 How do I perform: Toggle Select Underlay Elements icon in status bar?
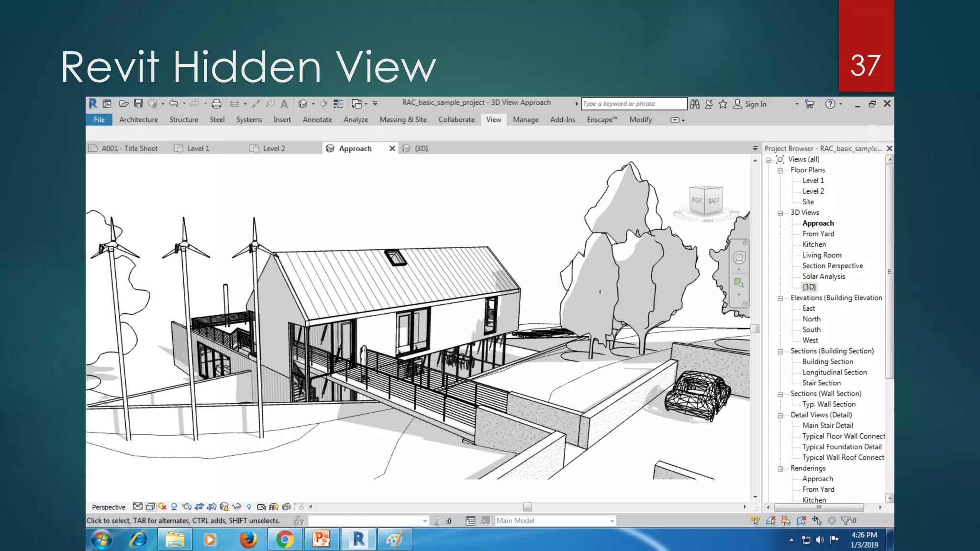click(x=770, y=520)
